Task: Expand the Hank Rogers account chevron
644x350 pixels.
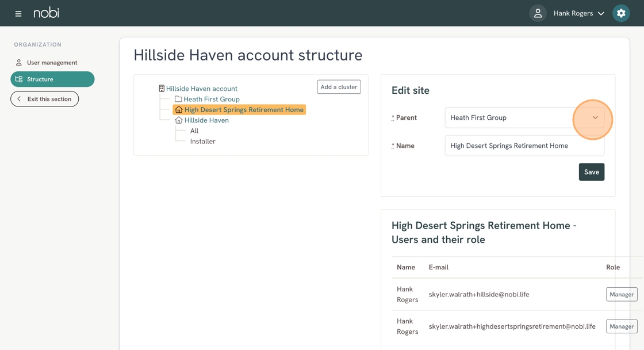Action: click(601, 14)
